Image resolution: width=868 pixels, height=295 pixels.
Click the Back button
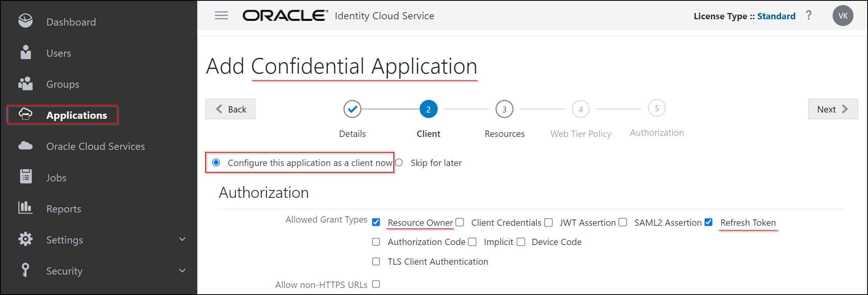click(231, 109)
